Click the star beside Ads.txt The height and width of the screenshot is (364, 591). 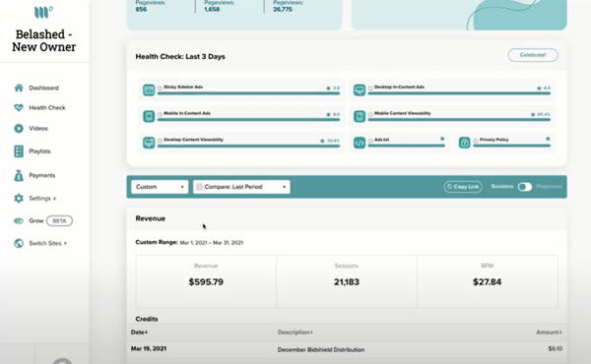[x=442, y=139]
